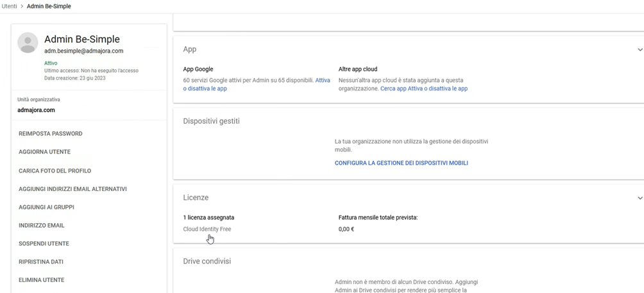Screen dimensions: 644x293
Task: Click Configura la gestione dei dispositivi mobili
Action: 402,163
